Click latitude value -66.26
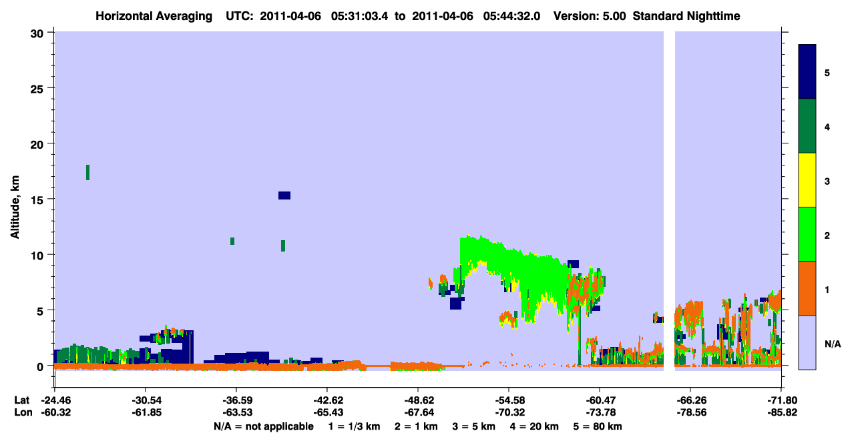This screenshot has width=868, height=445. [x=690, y=400]
